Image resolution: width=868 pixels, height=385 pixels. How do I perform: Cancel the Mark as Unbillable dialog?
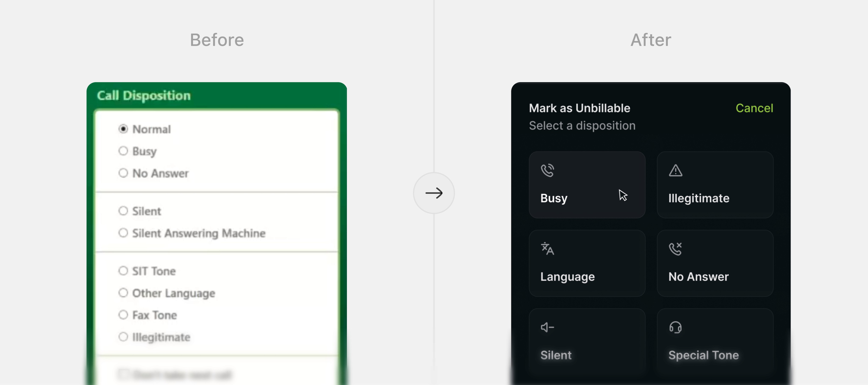pos(754,108)
